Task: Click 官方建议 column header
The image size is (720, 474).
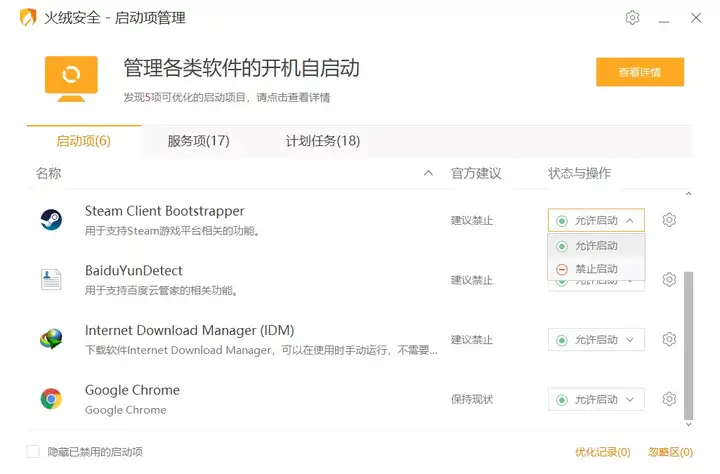Action: [x=476, y=173]
